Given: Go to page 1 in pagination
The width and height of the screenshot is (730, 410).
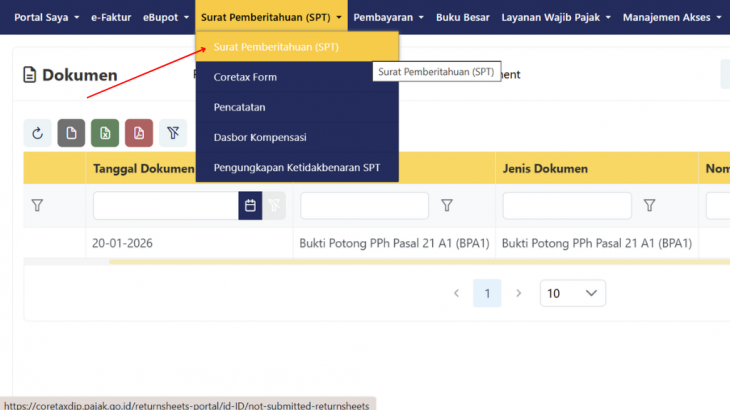Looking at the screenshot, I should [487, 293].
